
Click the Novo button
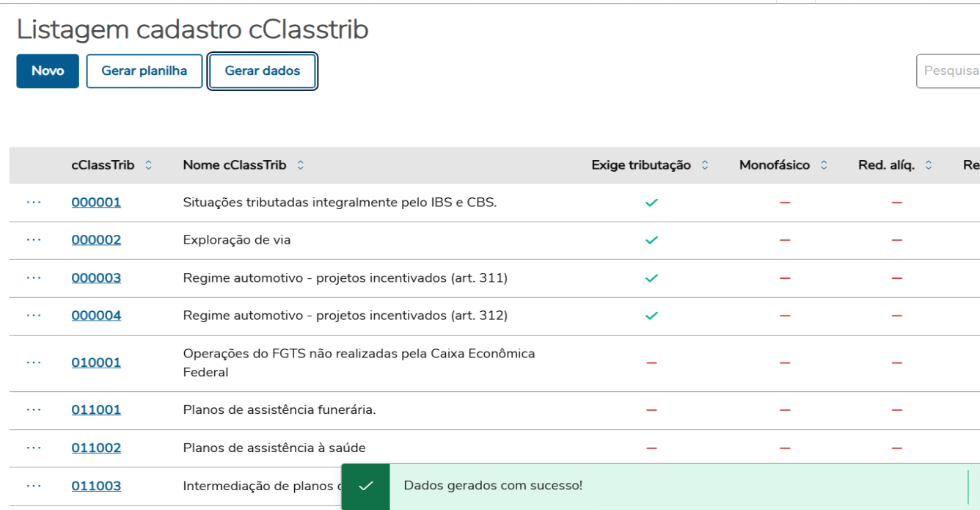tap(48, 71)
